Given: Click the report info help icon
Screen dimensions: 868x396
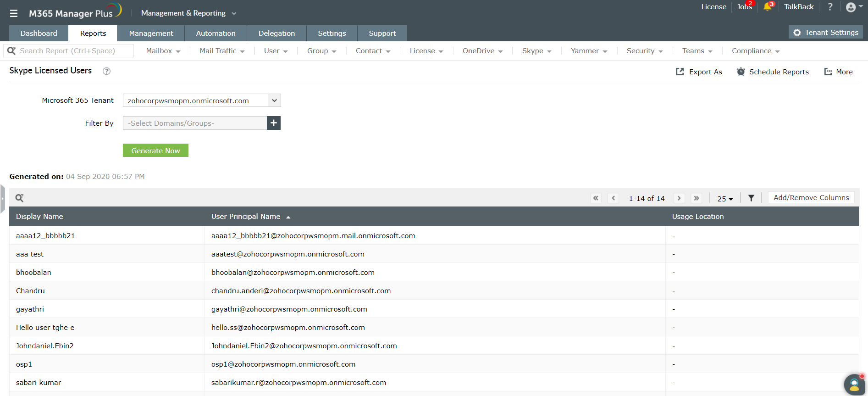Looking at the screenshot, I should [x=106, y=71].
